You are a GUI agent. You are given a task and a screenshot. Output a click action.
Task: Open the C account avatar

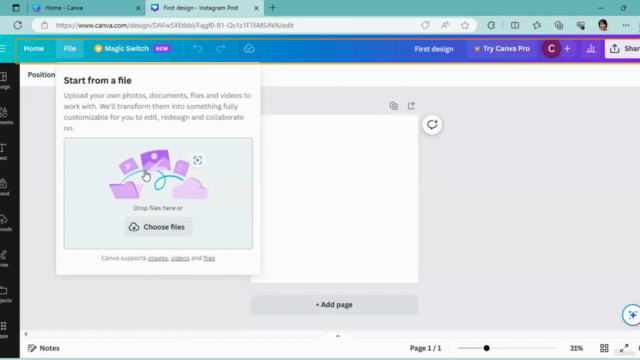tap(551, 49)
